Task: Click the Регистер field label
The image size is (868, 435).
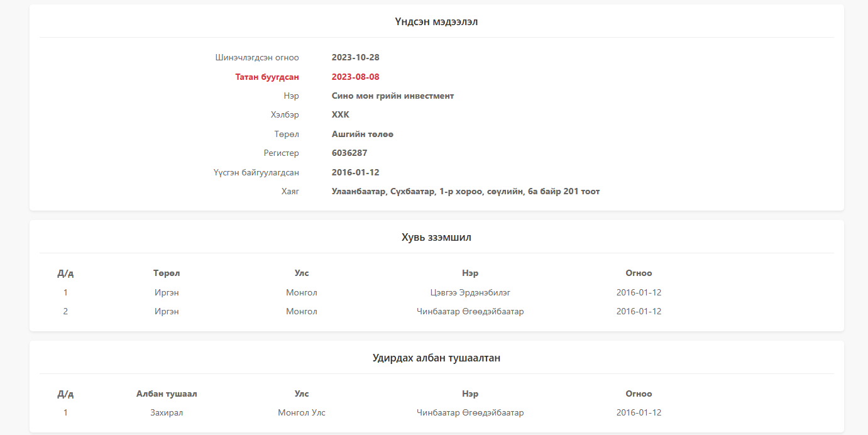Action: click(x=281, y=153)
